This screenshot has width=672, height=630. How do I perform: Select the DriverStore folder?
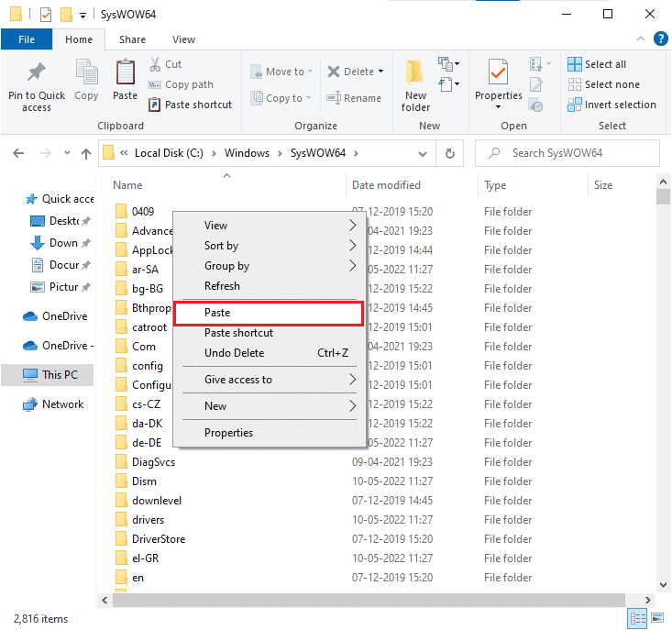click(150, 539)
